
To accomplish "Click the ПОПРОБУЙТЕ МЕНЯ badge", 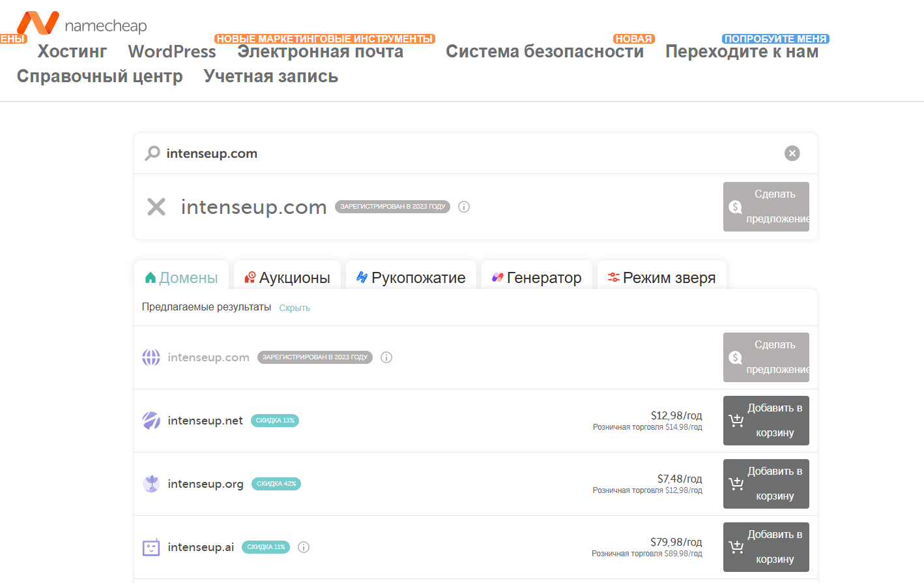I will point(775,39).
